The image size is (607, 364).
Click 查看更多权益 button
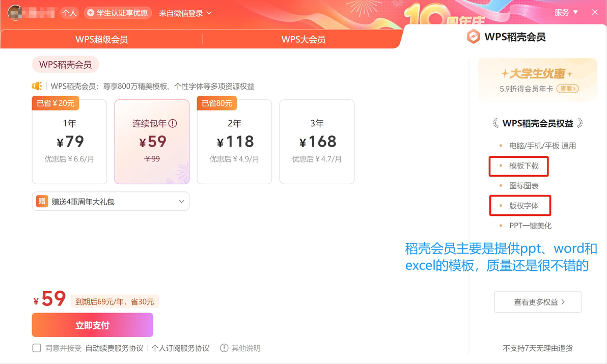[538, 302]
